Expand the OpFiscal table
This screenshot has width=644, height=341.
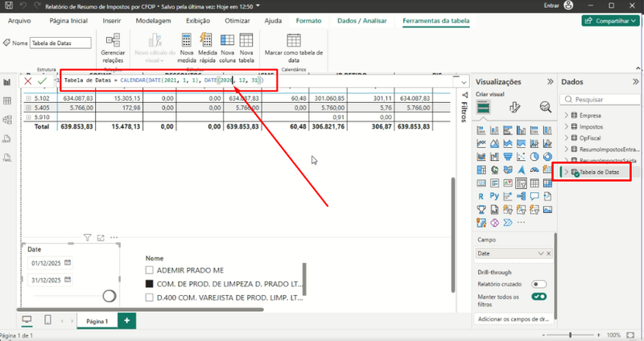coord(567,138)
